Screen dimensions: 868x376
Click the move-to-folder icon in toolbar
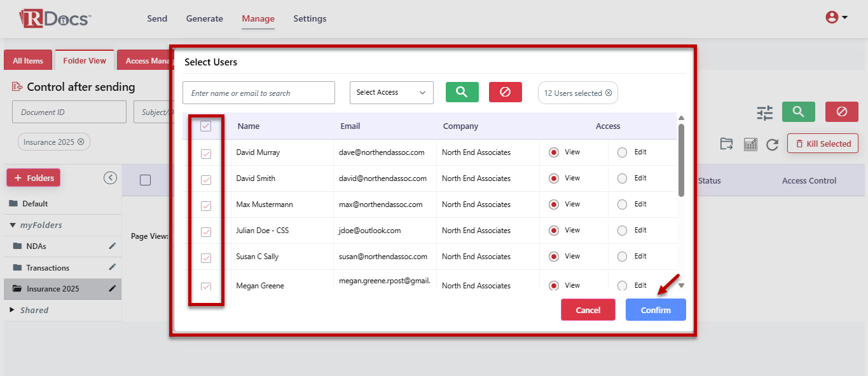pyautogui.click(x=726, y=144)
